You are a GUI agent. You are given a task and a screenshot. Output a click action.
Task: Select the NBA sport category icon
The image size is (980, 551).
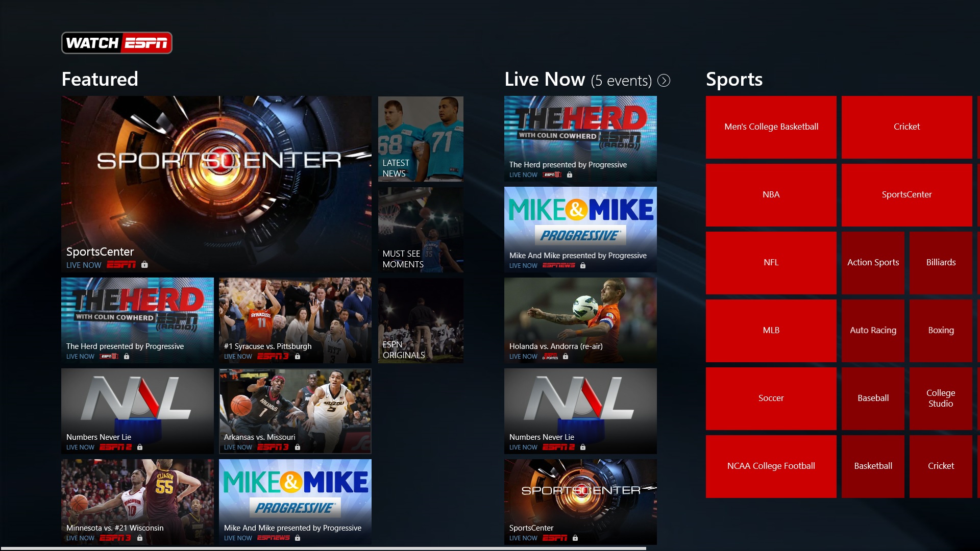[770, 194]
